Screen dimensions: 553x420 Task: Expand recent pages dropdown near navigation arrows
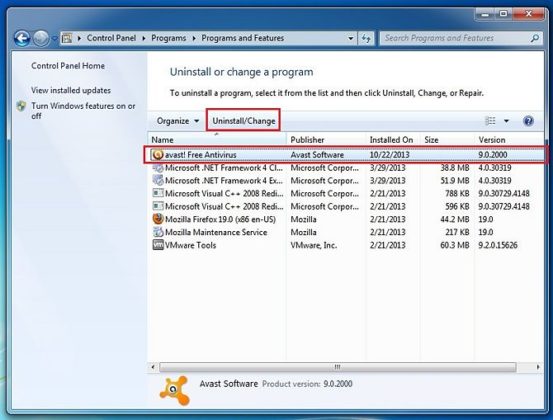pyautogui.click(x=54, y=38)
